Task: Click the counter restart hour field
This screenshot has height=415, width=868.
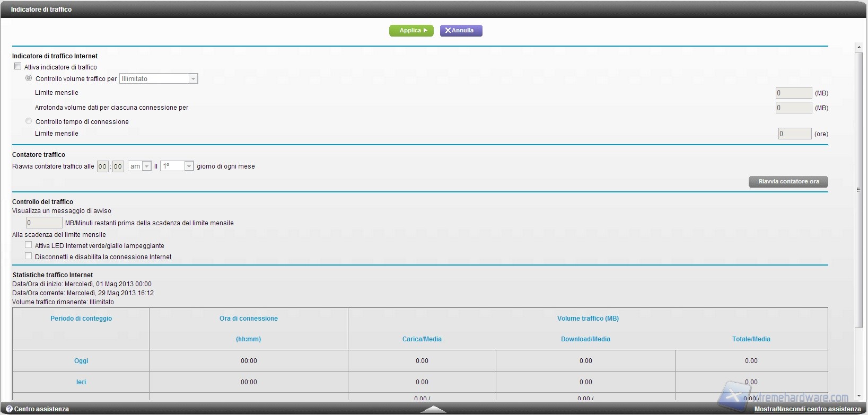Action: [102, 166]
